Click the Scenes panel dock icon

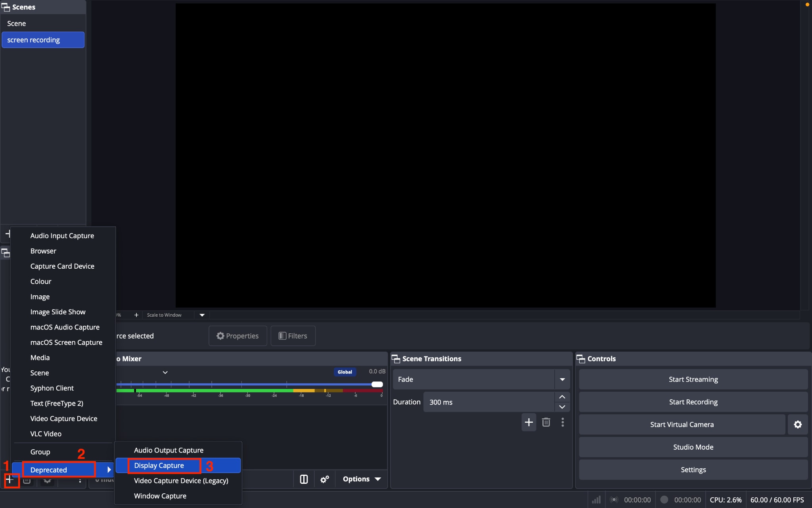[x=6, y=7]
